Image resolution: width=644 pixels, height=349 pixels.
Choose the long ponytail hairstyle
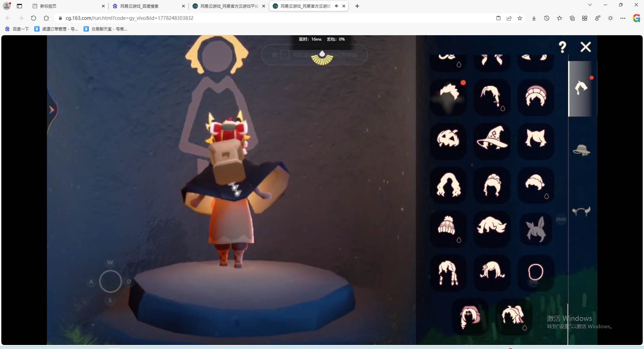click(492, 97)
